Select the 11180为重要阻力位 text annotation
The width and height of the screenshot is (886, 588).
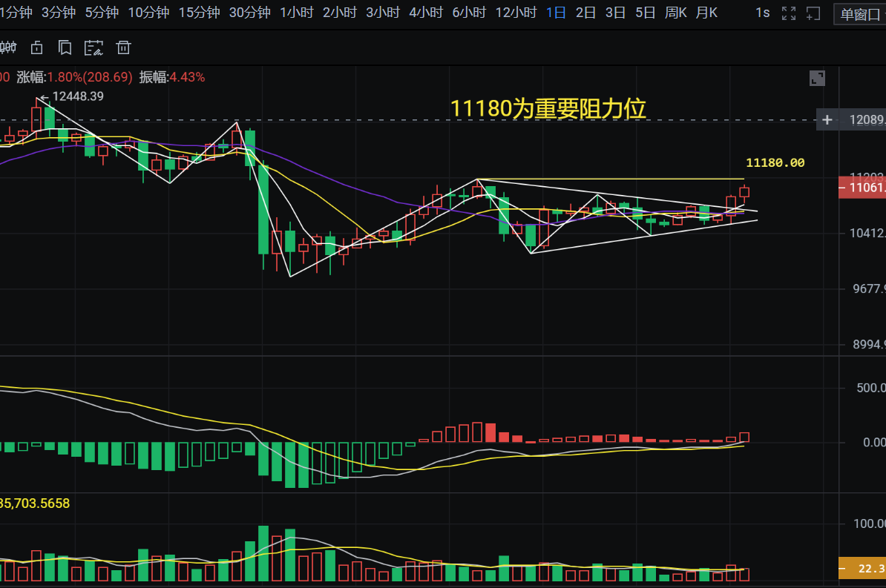point(548,108)
